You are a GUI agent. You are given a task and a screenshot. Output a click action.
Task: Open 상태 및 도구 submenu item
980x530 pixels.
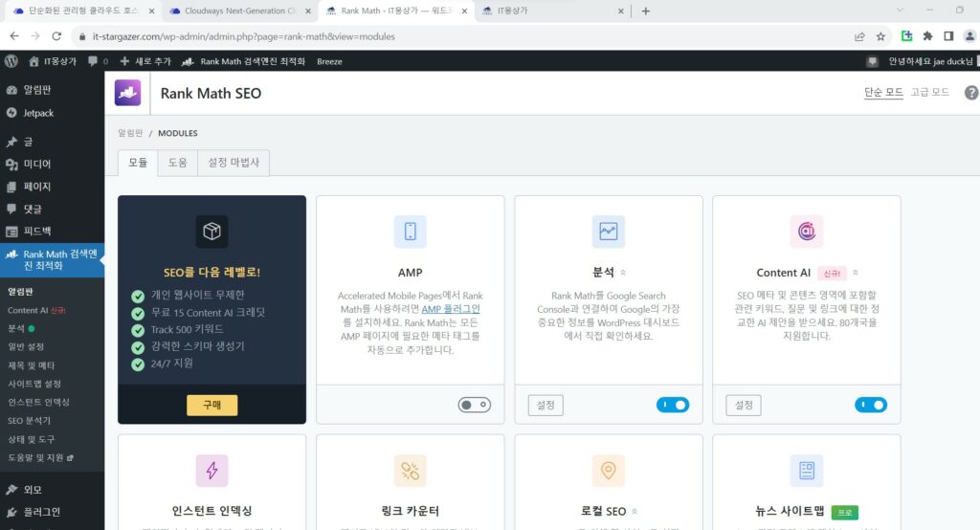coord(32,439)
